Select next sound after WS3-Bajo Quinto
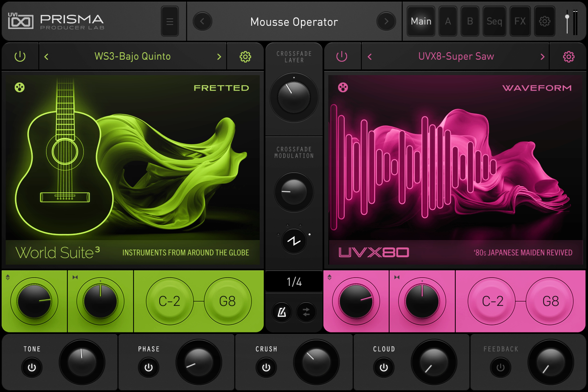The height and width of the screenshot is (392, 588). tap(219, 57)
